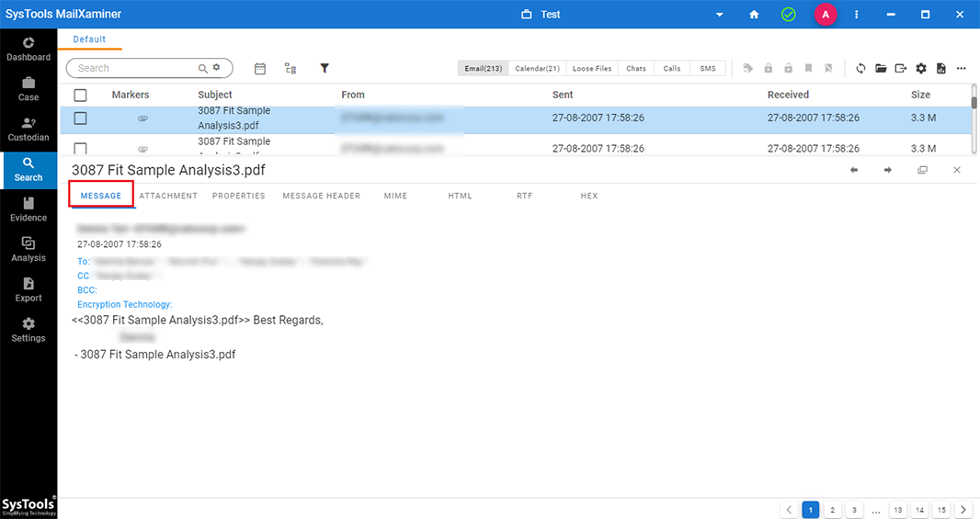The width and height of the screenshot is (980, 519).
Task: Click the remove bookmark icon
Action: [828, 69]
